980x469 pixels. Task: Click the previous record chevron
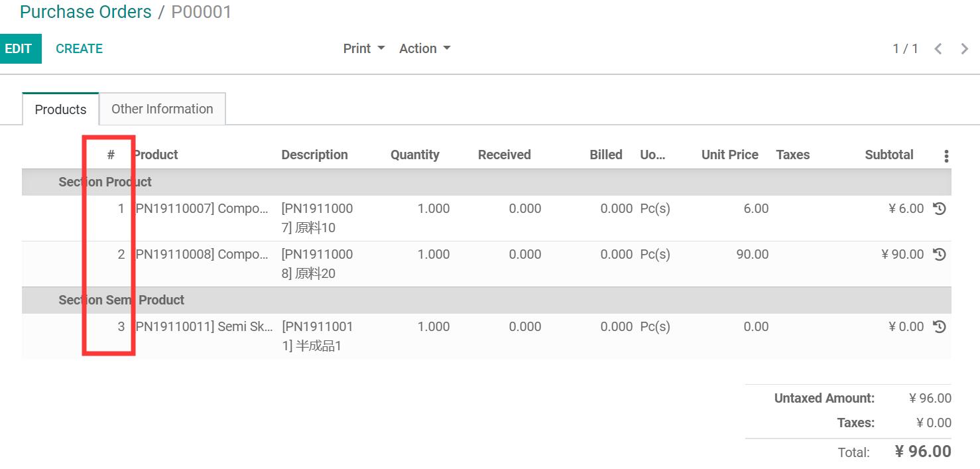938,48
